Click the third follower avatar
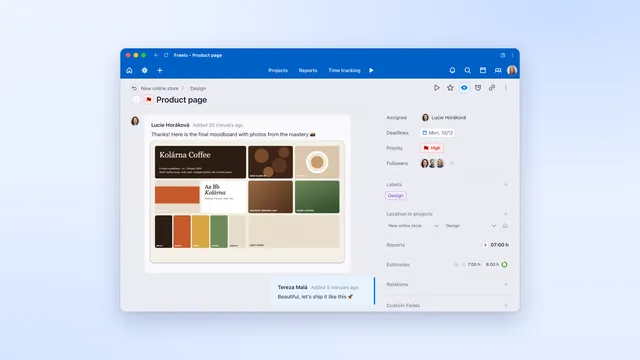Image resolution: width=640 pixels, height=360 pixels. [440, 163]
